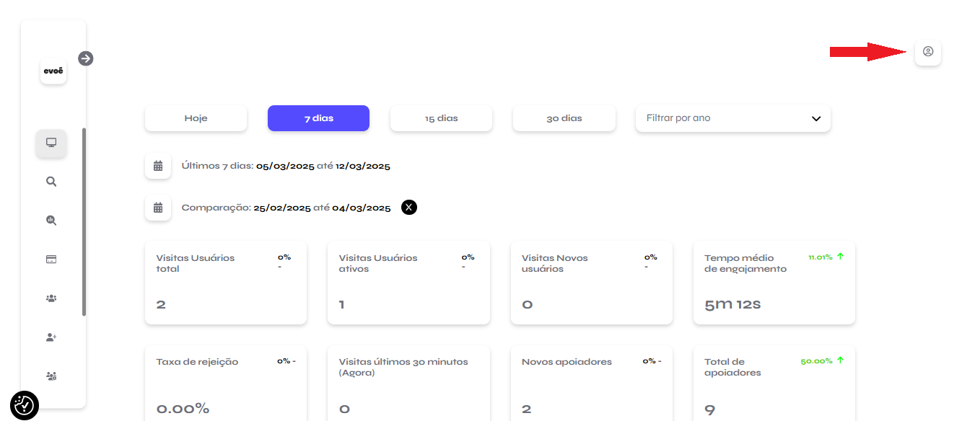
Task: Open calendar for Comparação range
Action: (x=158, y=208)
